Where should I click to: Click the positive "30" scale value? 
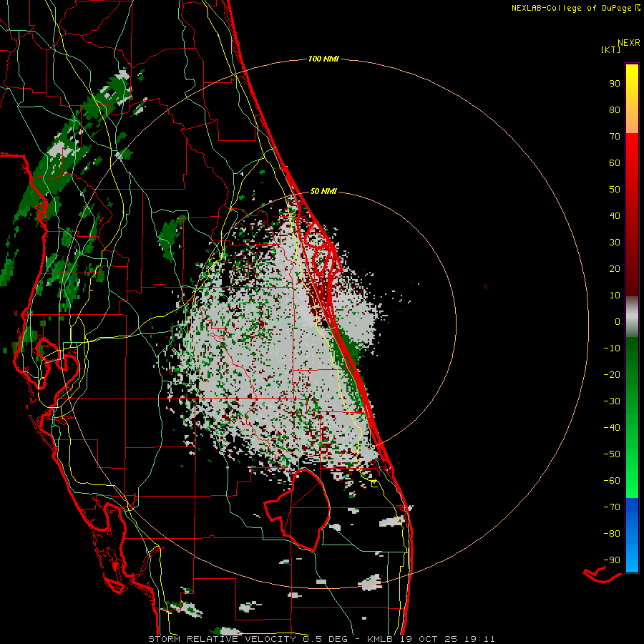click(x=615, y=243)
